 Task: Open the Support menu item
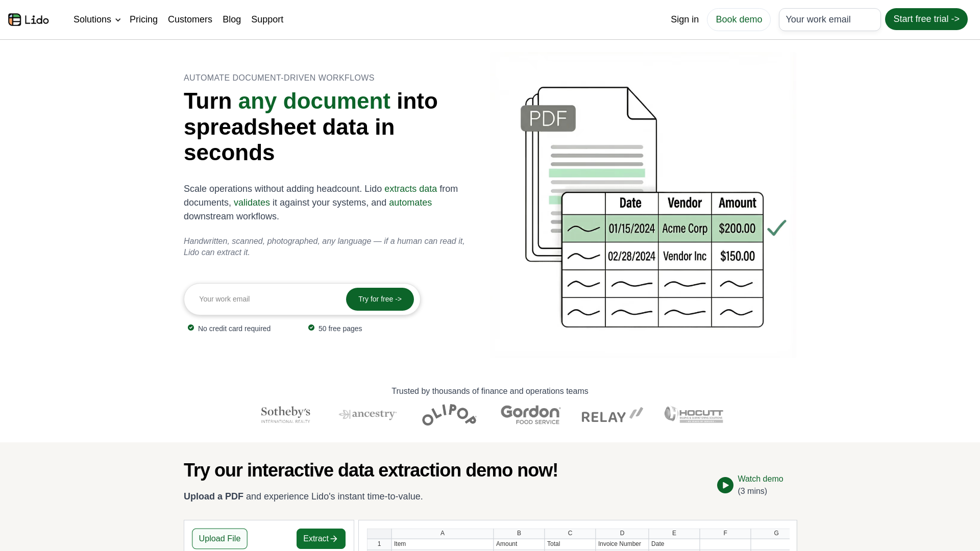(x=267, y=19)
